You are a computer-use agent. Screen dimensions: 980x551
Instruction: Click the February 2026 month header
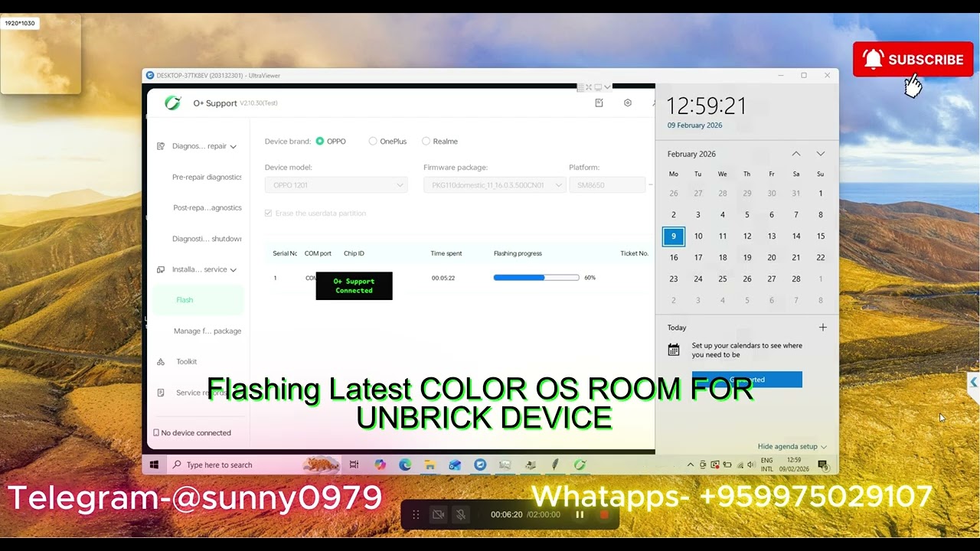[x=691, y=154]
